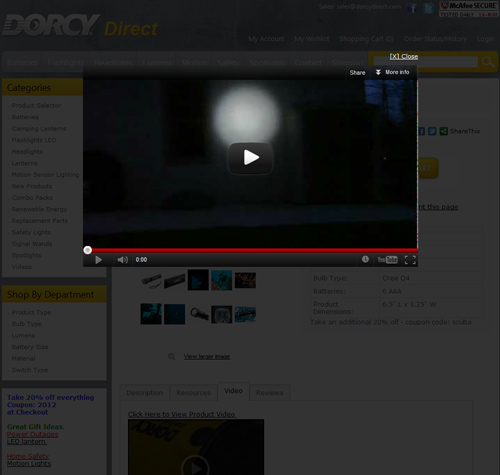Click the small play icon in video controls
The height and width of the screenshot is (475, 500).
pos(98,260)
